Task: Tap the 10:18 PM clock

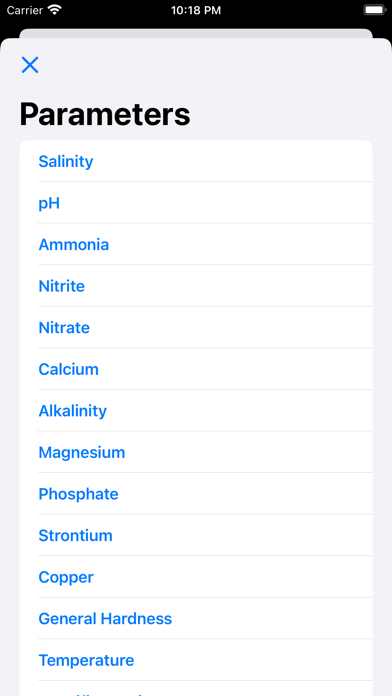Action: 196,10
